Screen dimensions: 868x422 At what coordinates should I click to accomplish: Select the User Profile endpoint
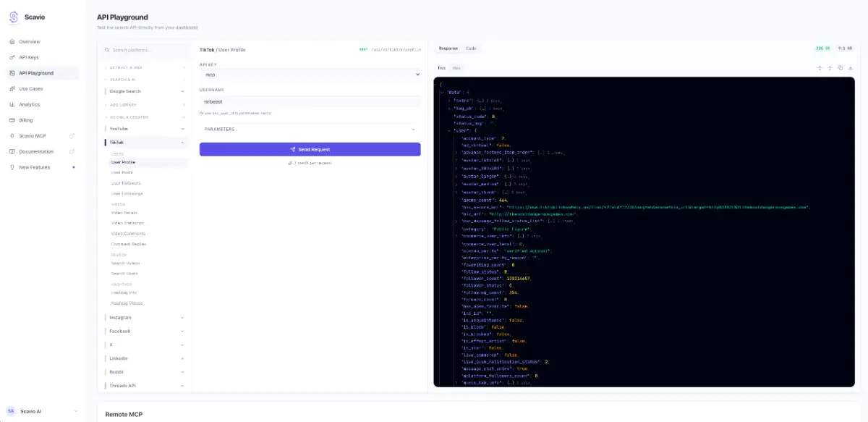(x=147, y=162)
